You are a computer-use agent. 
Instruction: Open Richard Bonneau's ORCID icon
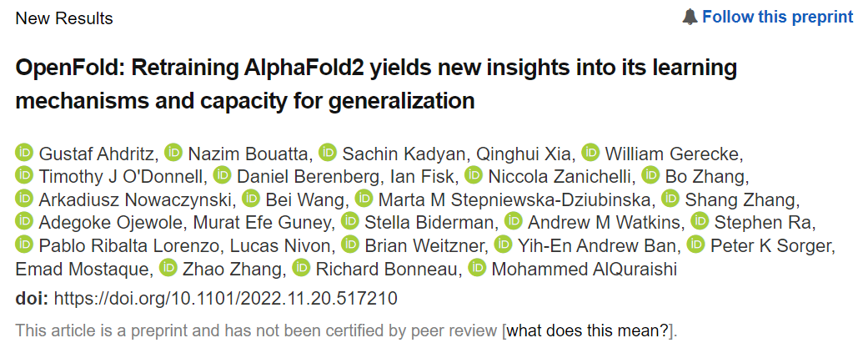click(301, 268)
